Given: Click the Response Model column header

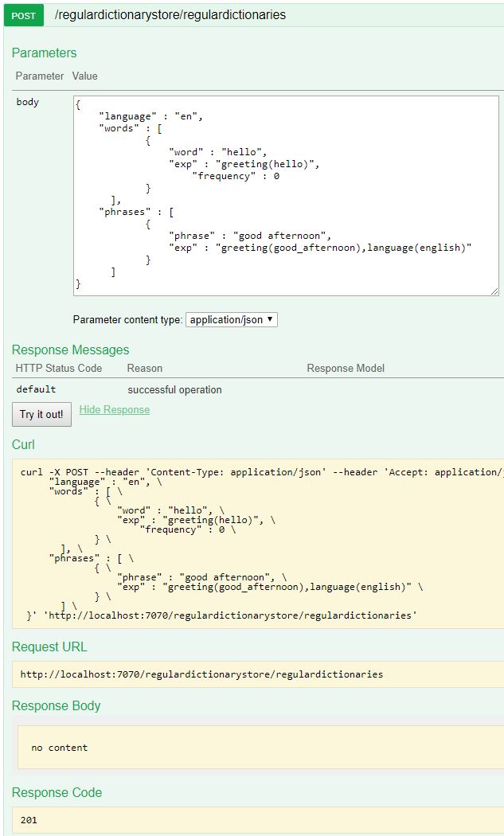Looking at the screenshot, I should click(x=346, y=368).
